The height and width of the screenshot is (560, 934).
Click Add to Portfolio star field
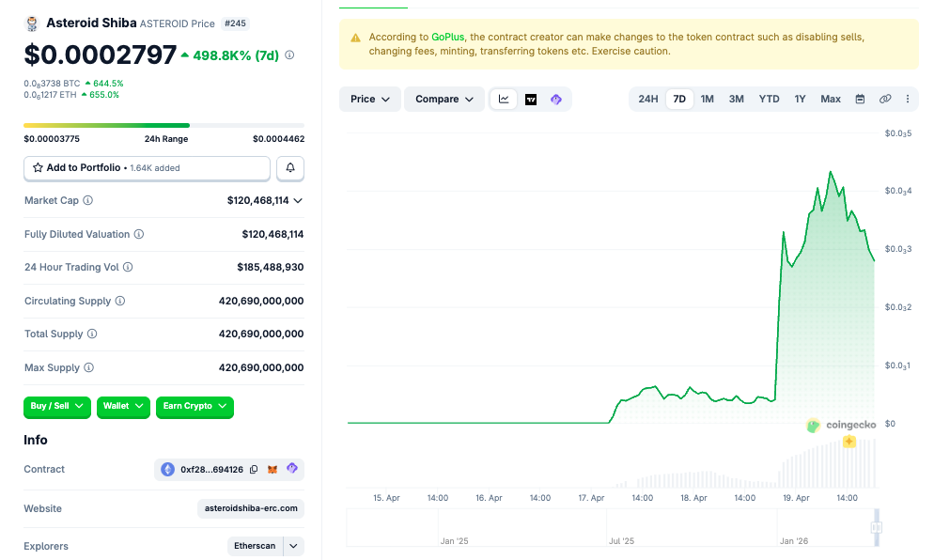click(x=146, y=167)
